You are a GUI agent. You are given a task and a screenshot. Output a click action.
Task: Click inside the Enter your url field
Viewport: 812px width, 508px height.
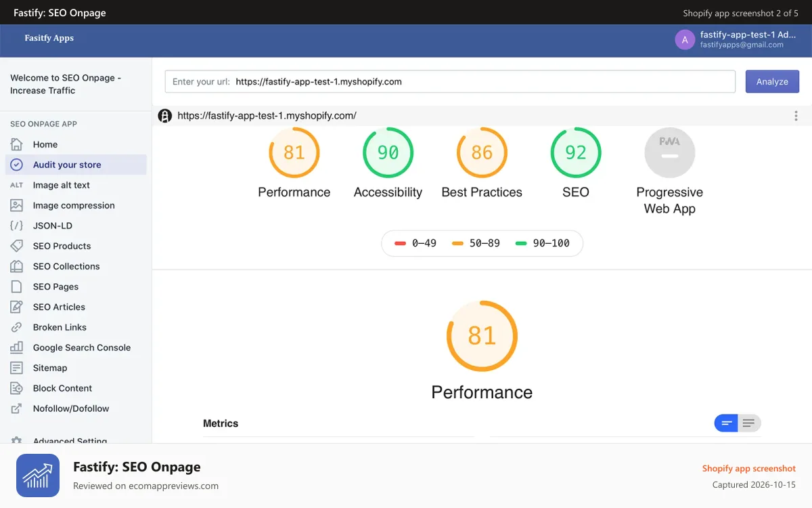point(450,82)
